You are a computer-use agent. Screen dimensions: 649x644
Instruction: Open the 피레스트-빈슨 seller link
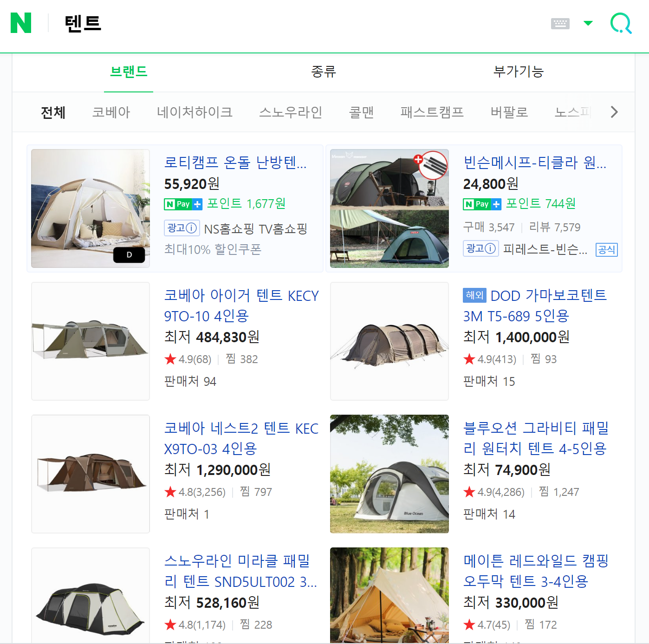(545, 250)
